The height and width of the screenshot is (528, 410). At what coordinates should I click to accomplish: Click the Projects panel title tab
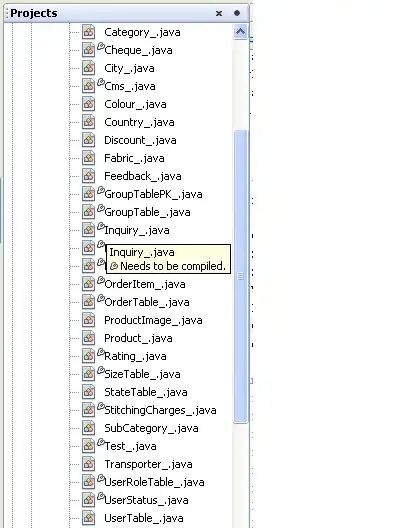34,13
